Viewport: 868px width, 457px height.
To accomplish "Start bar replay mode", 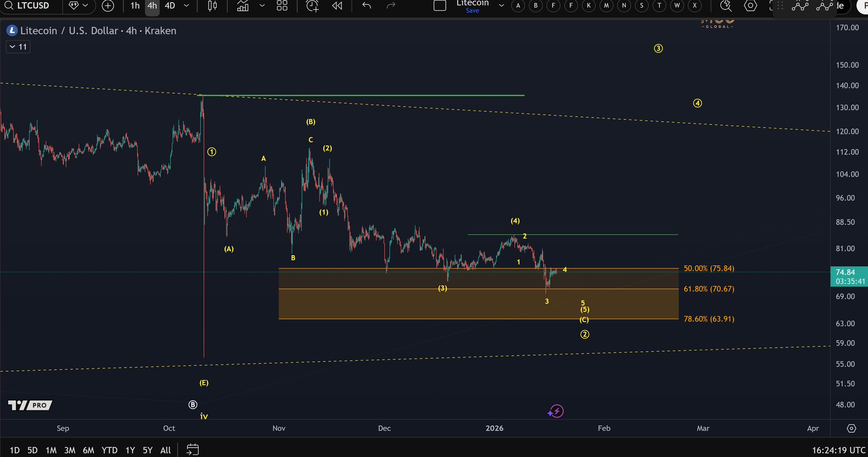I will 337,6.
